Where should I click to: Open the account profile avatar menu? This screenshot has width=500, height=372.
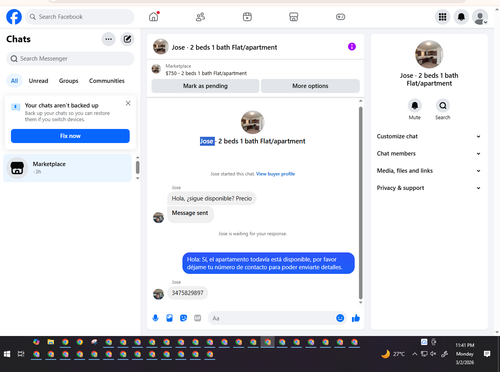point(480,17)
